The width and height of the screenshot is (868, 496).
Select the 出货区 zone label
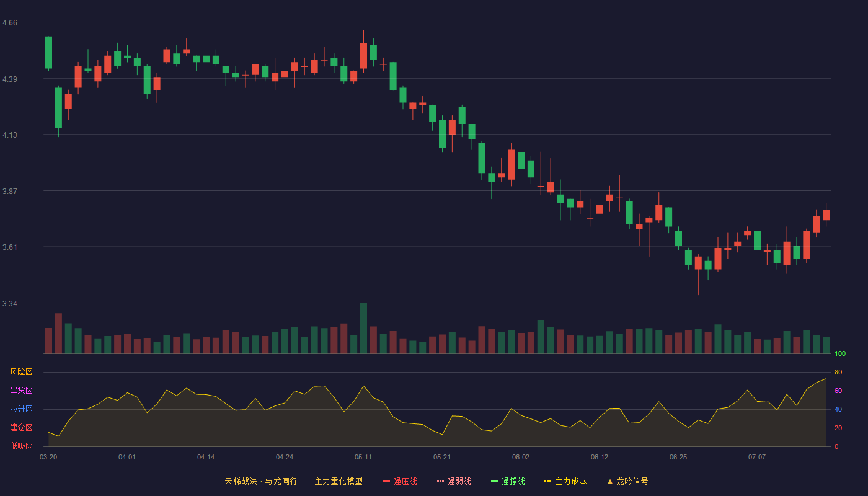click(x=21, y=391)
